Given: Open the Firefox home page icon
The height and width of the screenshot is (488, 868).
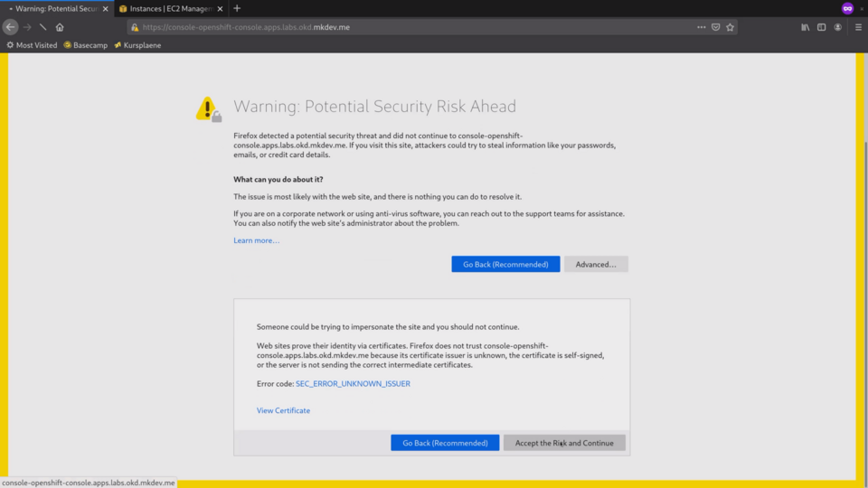Looking at the screenshot, I should tap(60, 27).
